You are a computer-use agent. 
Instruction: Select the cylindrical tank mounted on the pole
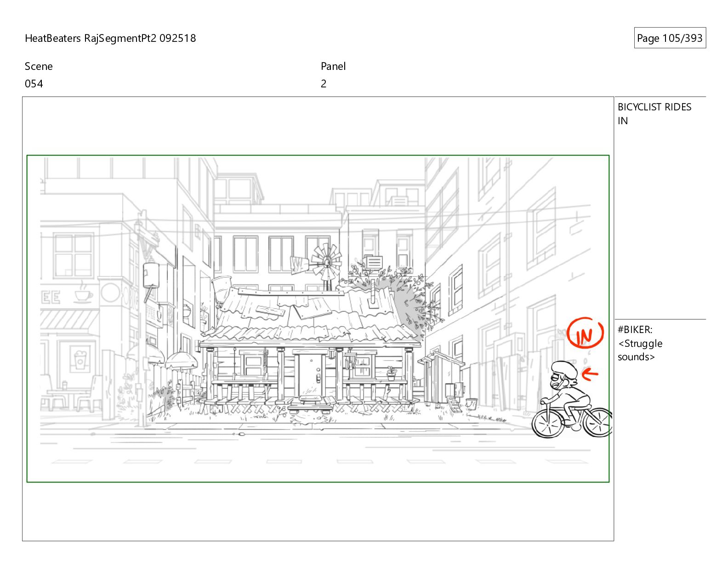(x=151, y=275)
